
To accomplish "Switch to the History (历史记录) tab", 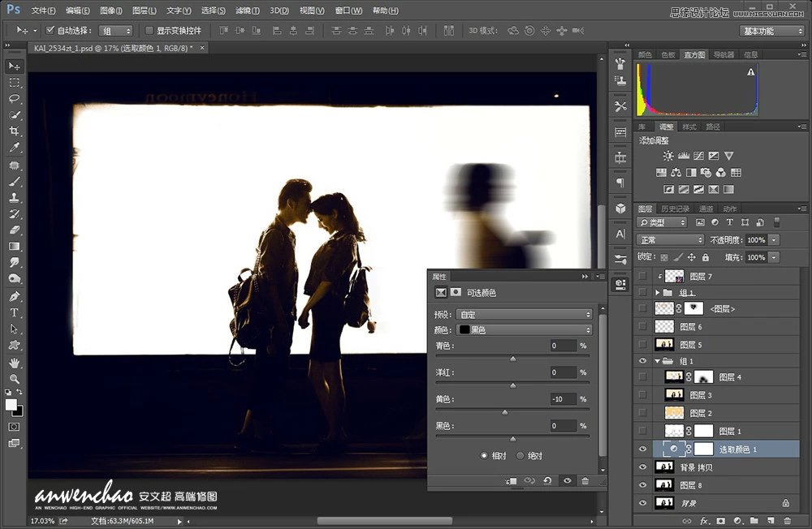I will click(x=676, y=209).
